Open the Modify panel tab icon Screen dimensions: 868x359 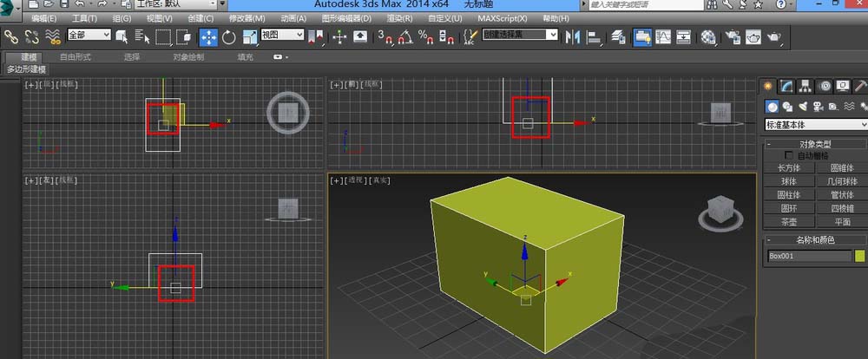786,86
